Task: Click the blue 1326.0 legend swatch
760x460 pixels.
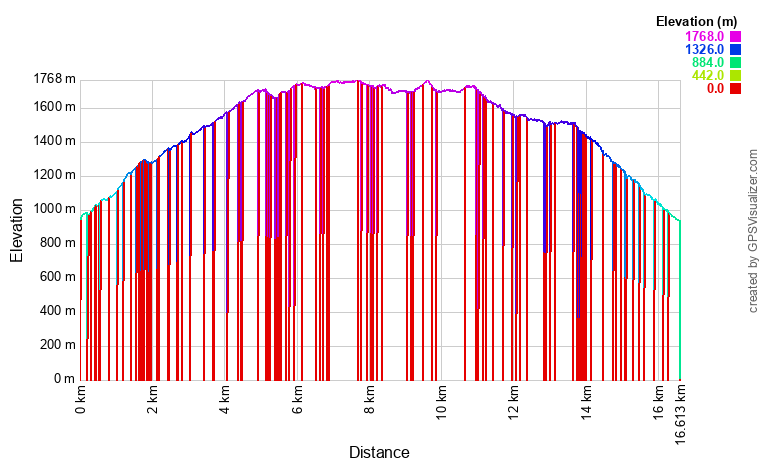Action: pos(735,50)
